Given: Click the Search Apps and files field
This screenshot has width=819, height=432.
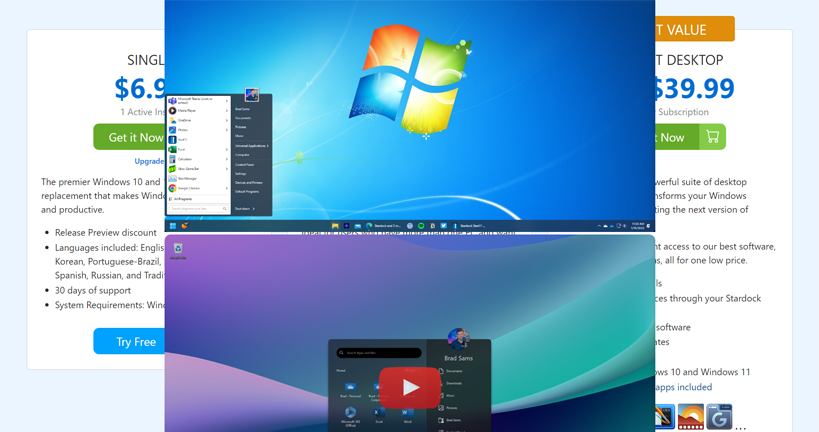Looking at the screenshot, I should (x=379, y=353).
